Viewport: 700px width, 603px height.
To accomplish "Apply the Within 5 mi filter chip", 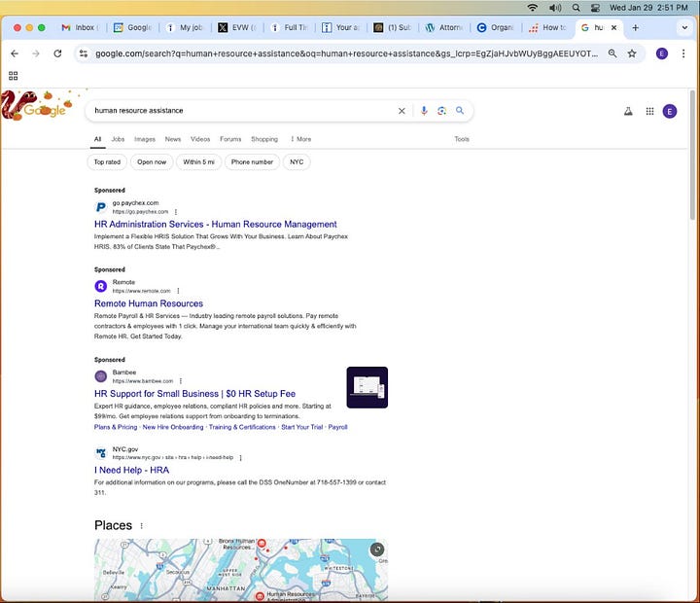I will (x=198, y=162).
